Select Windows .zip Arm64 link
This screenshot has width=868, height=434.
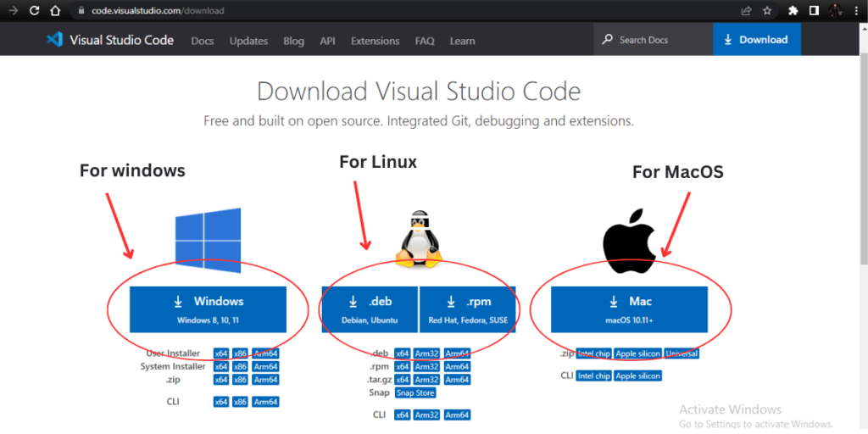click(265, 380)
